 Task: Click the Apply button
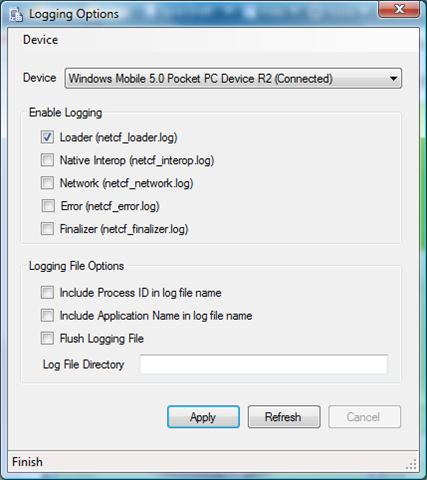[203, 417]
